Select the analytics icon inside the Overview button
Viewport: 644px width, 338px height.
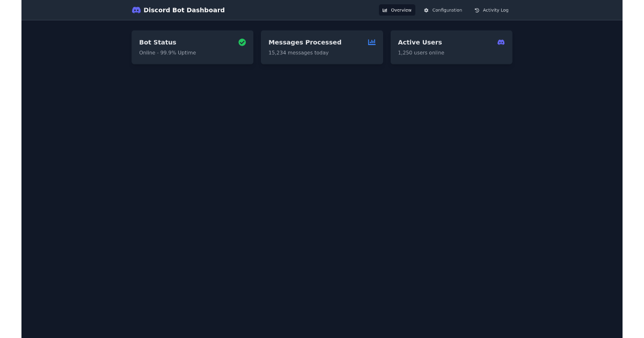(384, 10)
